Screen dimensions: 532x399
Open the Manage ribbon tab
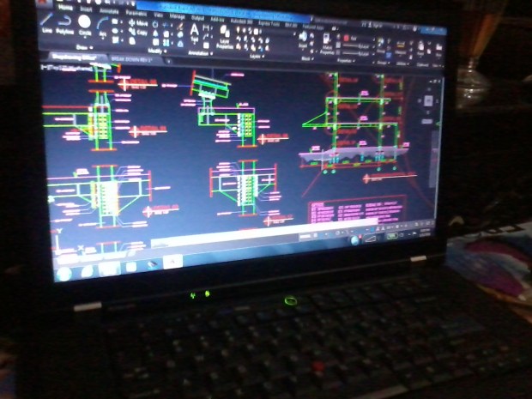click(177, 16)
